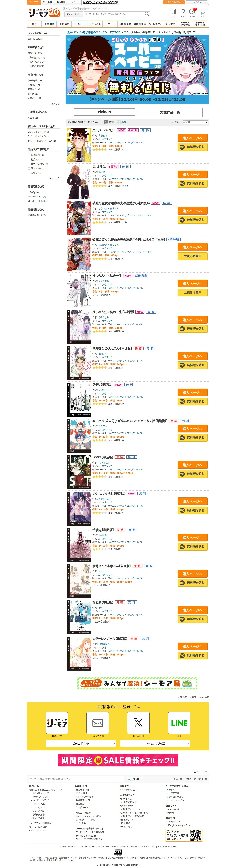
Task: Open the help question-mark icon (ヘルプ)
Action: 183,12
